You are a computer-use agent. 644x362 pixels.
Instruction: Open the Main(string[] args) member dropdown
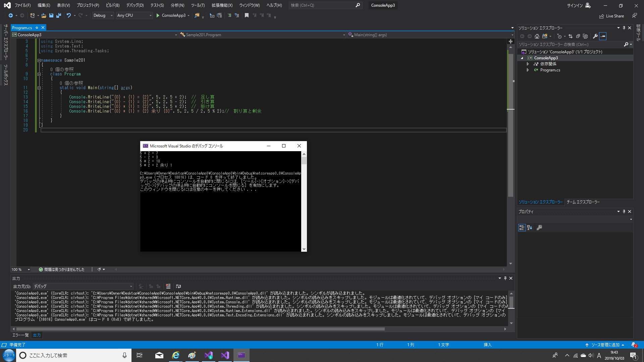[x=431, y=35]
